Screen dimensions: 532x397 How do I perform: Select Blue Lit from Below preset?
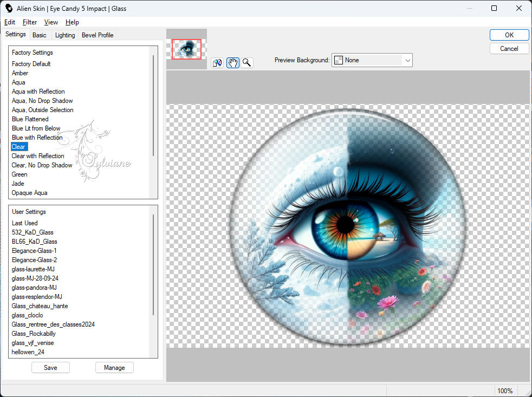click(x=36, y=128)
